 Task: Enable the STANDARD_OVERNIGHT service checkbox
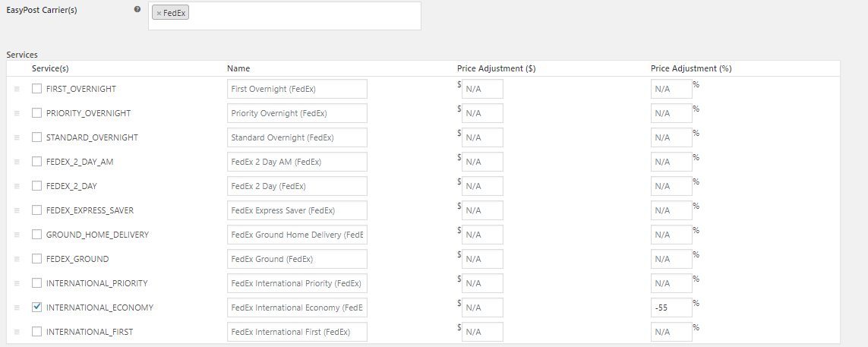point(36,137)
